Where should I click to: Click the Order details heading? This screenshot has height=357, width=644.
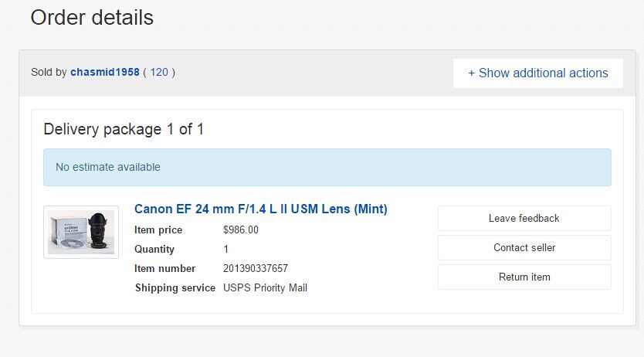tap(92, 18)
